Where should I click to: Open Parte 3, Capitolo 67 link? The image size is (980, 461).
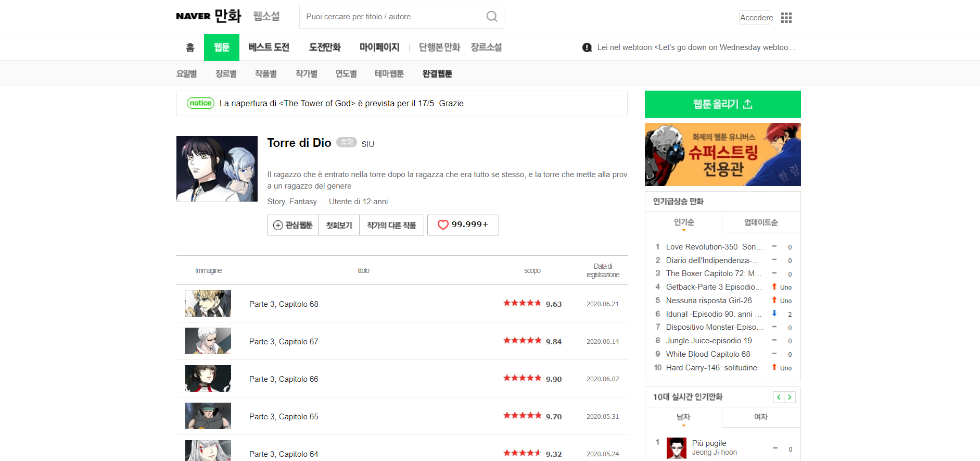[x=284, y=342]
